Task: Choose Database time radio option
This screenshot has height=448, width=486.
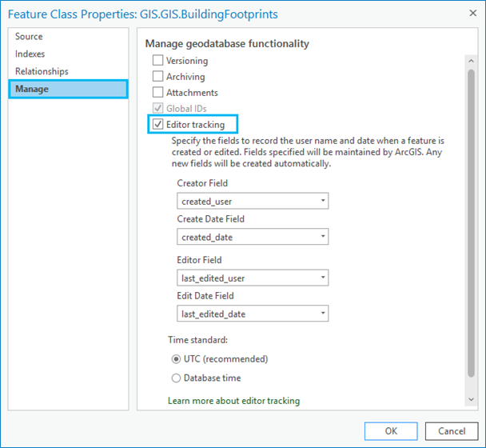Action: (x=176, y=378)
